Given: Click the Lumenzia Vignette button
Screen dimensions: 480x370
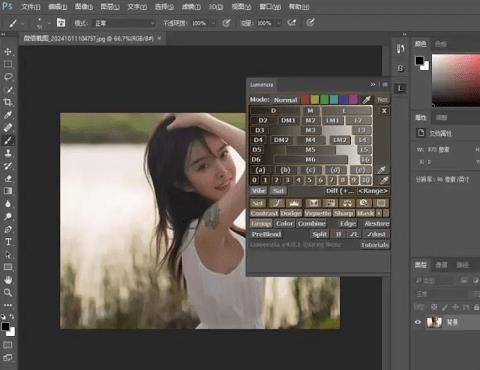Looking at the screenshot, I should point(318,213).
